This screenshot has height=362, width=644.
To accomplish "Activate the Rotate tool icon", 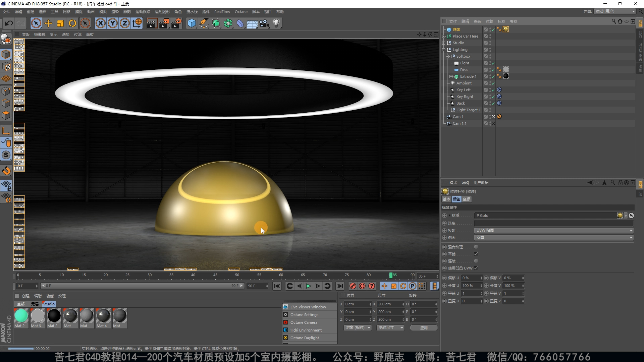I will pos(72,23).
